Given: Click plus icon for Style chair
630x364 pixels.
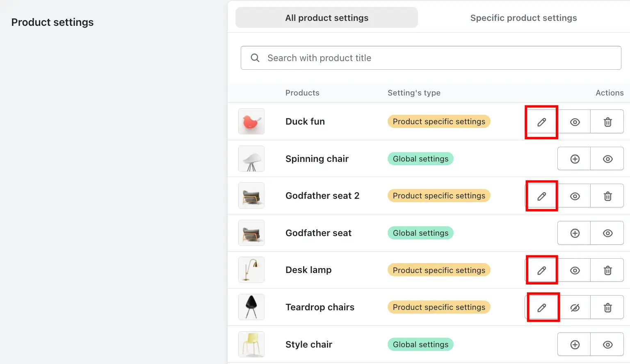Looking at the screenshot, I should pos(574,344).
